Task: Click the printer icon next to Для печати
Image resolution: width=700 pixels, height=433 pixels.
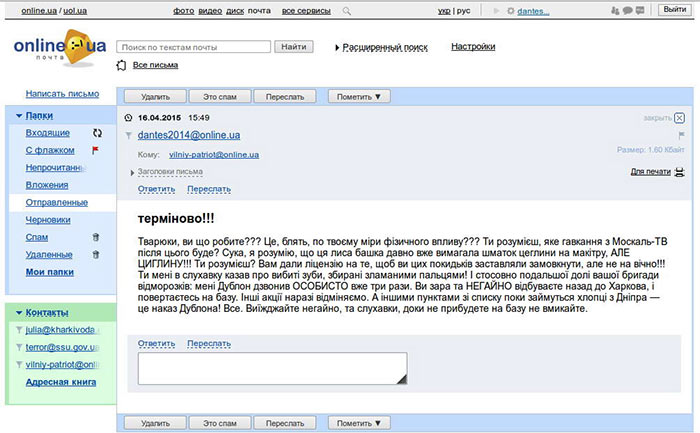Action: tap(679, 172)
